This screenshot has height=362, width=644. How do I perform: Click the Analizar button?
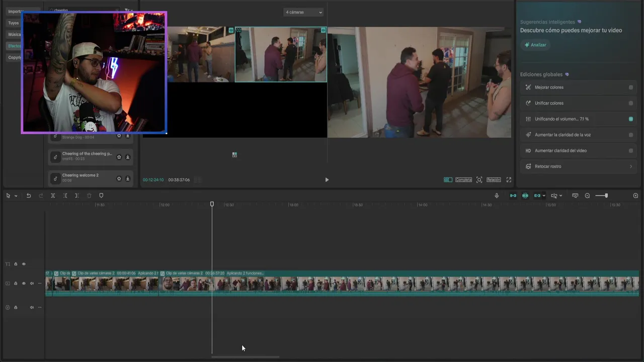[x=535, y=45]
